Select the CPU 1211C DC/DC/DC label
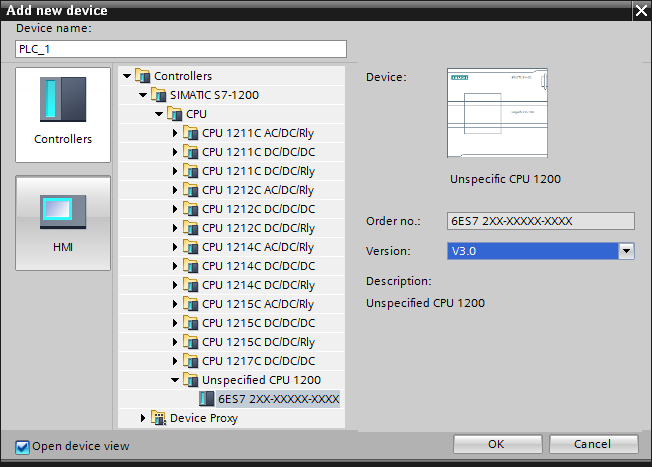 coord(258,152)
